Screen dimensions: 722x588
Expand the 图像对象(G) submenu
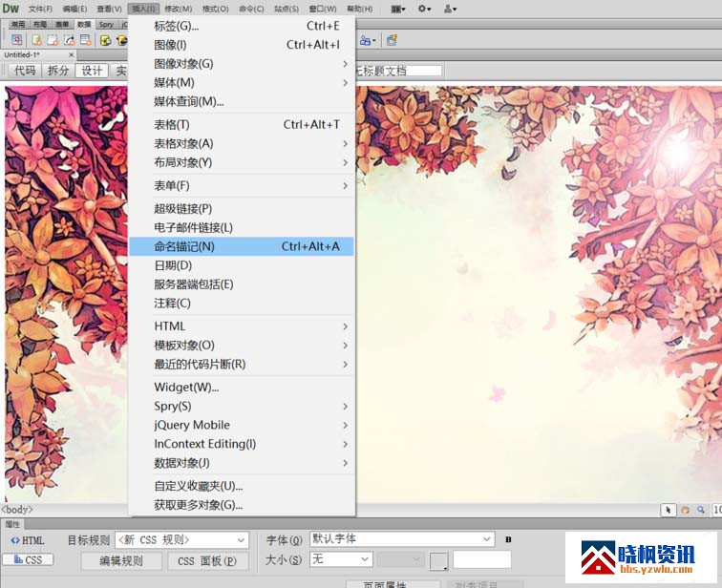(242, 64)
